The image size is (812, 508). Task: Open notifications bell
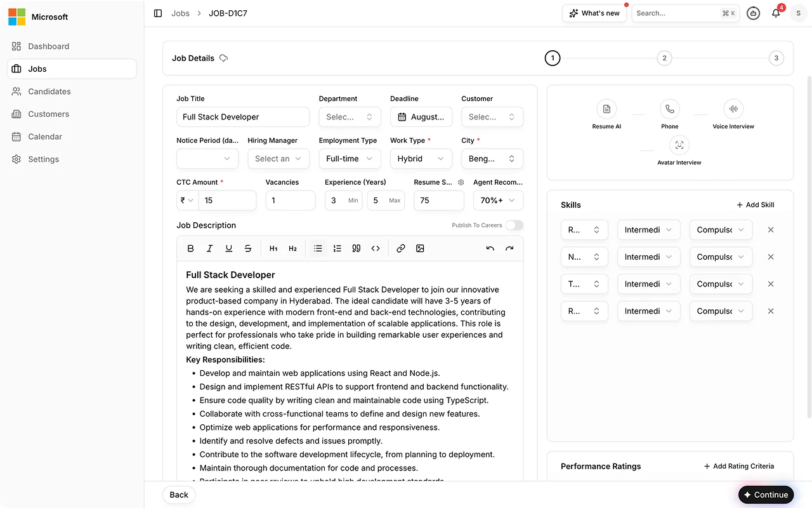pyautogui.click(x=776, y=13)
